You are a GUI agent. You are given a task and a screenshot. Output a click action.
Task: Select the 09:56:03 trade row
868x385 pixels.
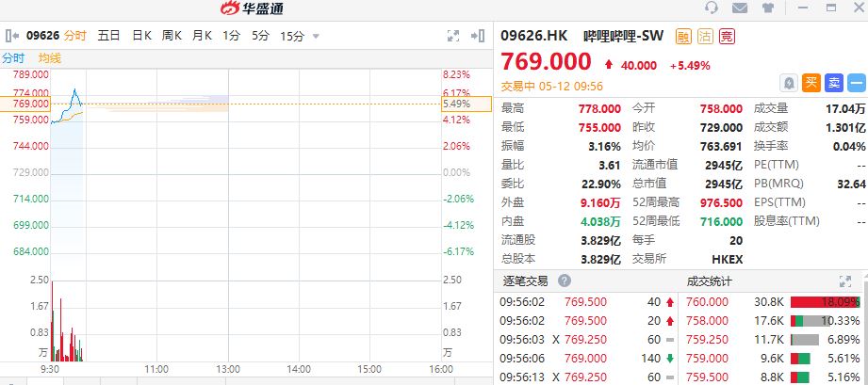click(587, 340)
